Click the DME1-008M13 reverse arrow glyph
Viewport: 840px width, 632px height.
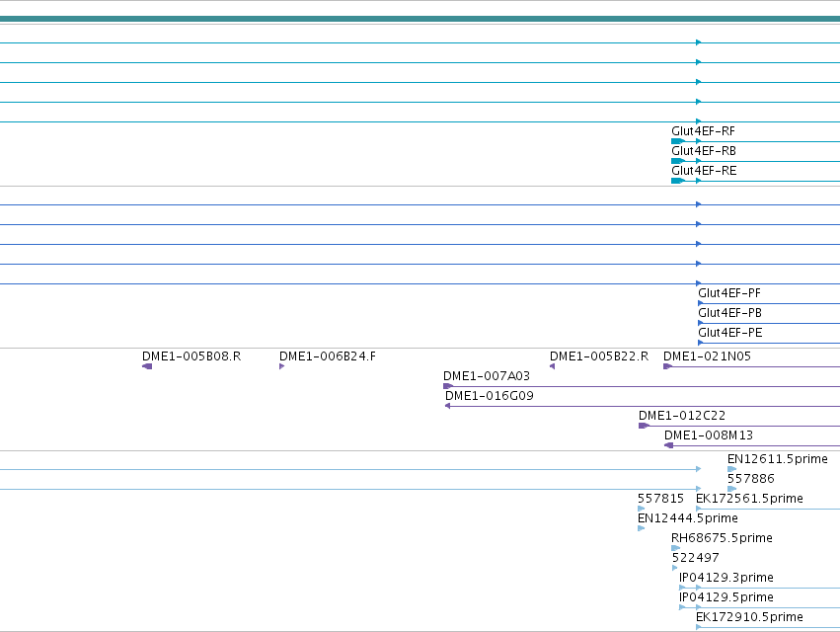click(668, 446)
